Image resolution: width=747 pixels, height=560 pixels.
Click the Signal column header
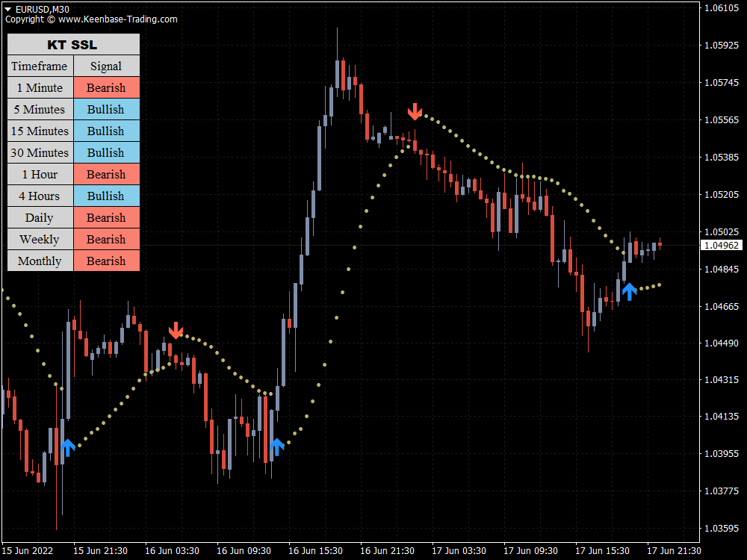point(107,66)
